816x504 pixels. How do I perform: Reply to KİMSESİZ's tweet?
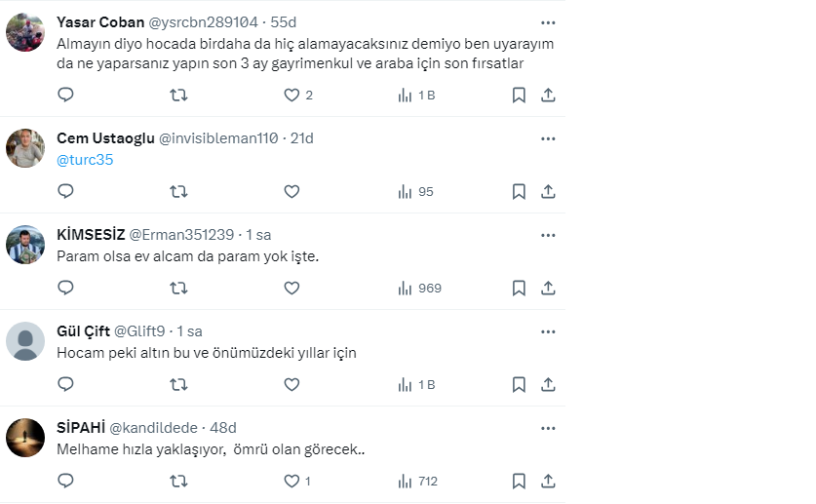coord(66,289)
